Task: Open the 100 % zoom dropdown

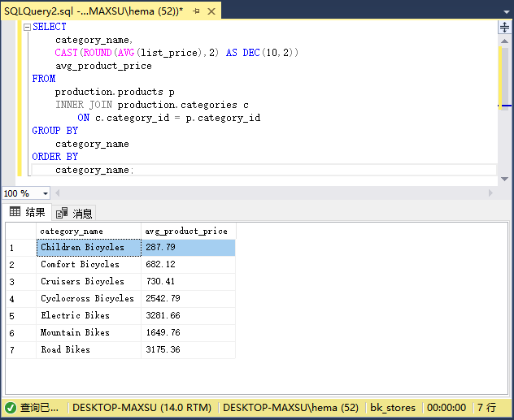Action: click(x=46, y=193)
